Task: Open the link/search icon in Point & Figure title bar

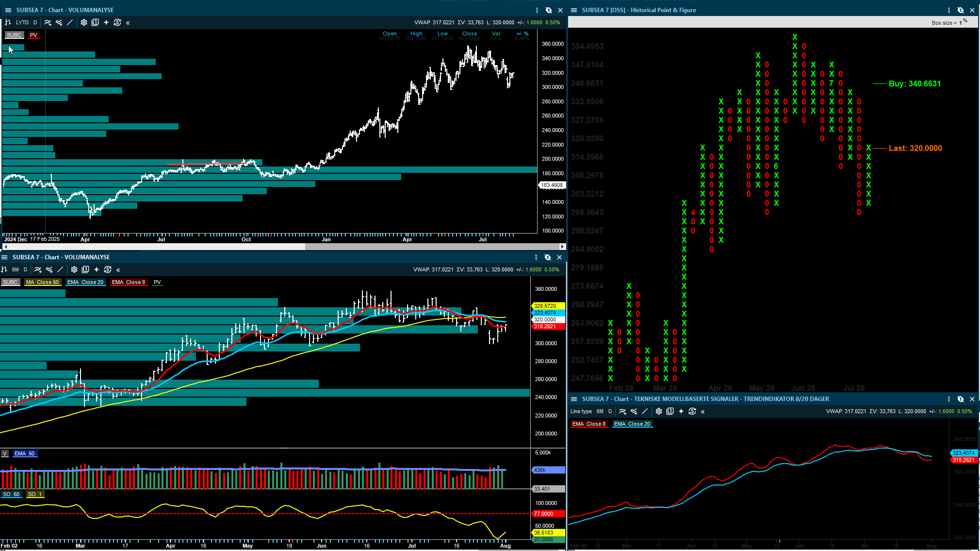Action: point(961,10)
